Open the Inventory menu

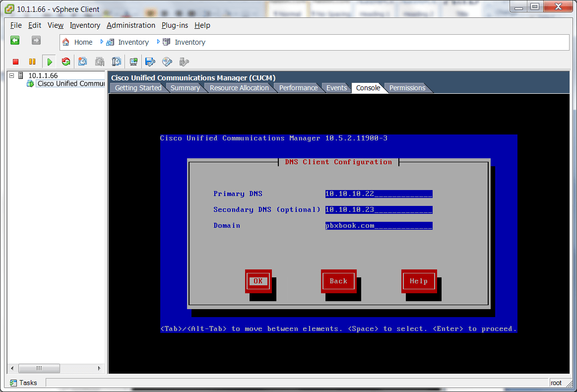(x=85, y=25)
